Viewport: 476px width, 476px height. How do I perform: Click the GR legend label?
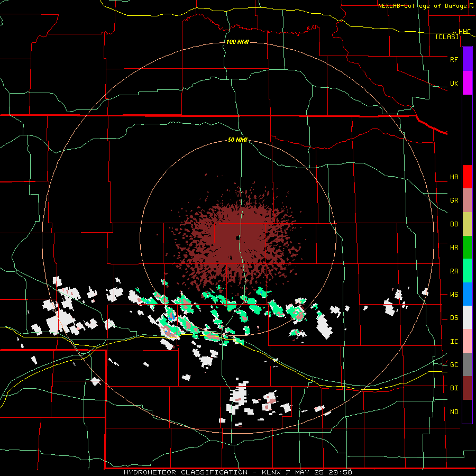pyautogui.click(x=454, y=200)
